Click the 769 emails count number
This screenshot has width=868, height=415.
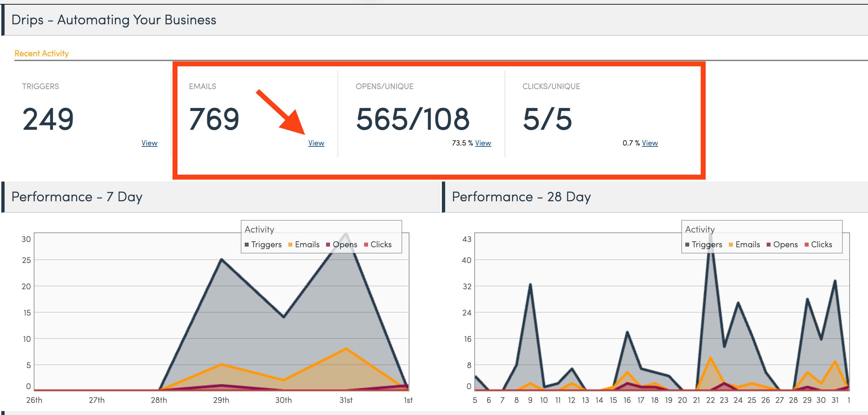[x=214, y=119]
